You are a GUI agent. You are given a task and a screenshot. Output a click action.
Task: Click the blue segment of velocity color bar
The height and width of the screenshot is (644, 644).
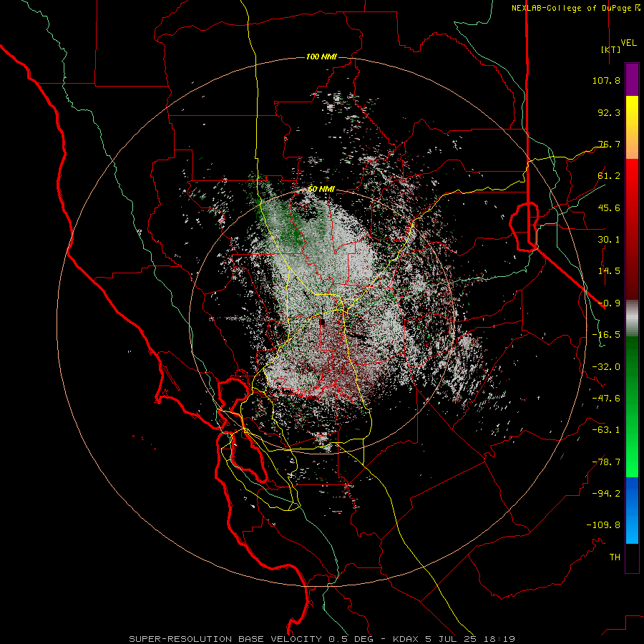(632, 510)
